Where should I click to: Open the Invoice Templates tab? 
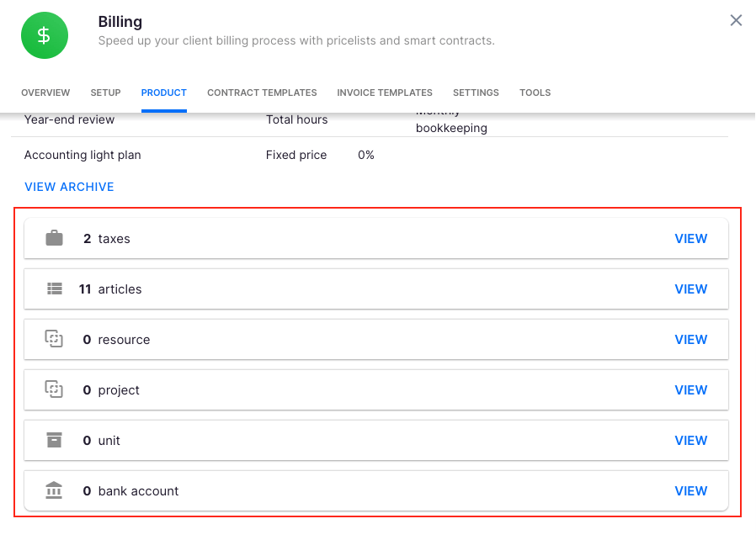click(x=385, y=93)
